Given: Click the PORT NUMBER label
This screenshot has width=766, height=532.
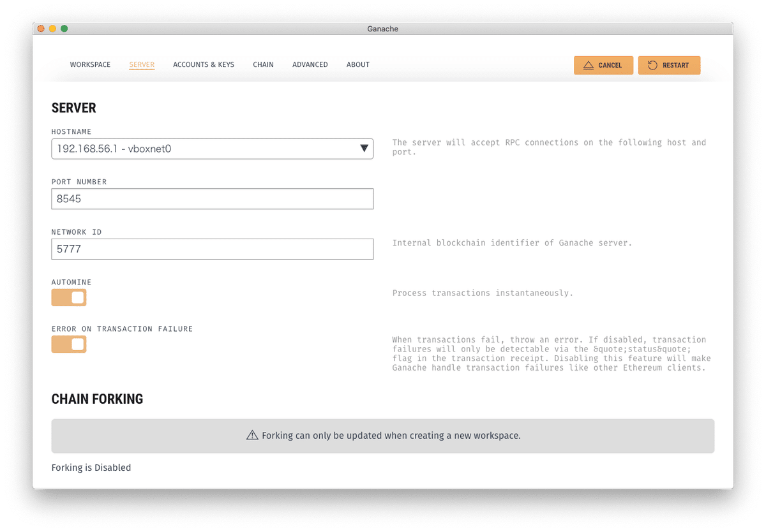Looking at the screenshot, I should coord(79,182).
